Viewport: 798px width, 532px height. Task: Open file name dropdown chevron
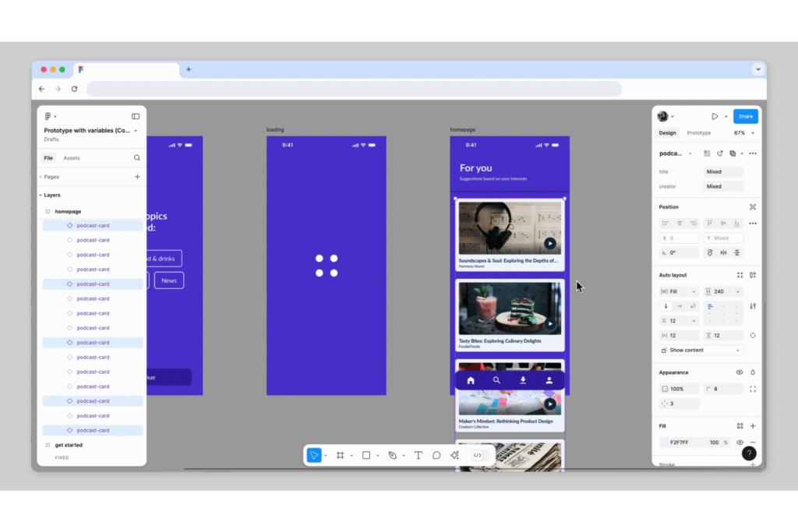(x=136, y=131)
